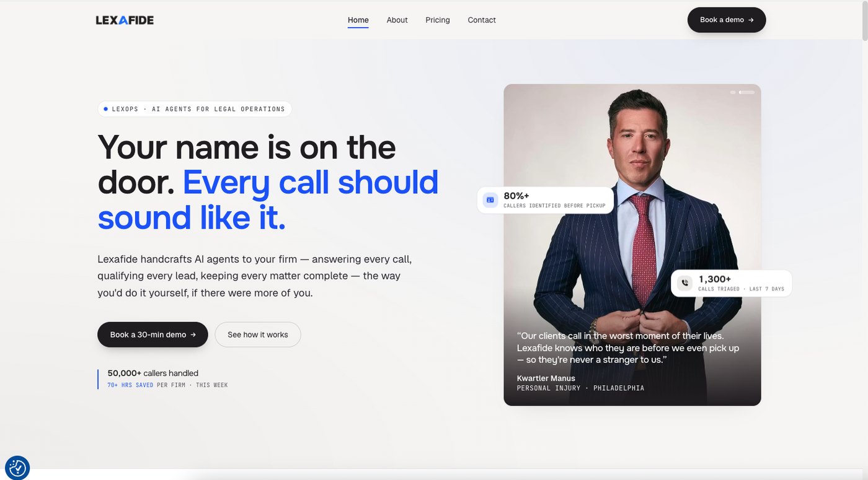Click 'PERSONAL INJURY · PHILADELPHIA' text

click(x=580, y=388)
